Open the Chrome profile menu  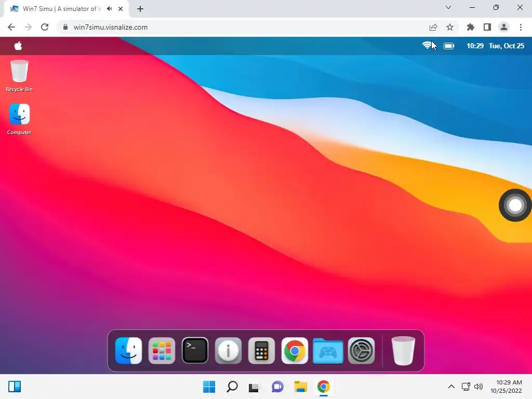504,27
